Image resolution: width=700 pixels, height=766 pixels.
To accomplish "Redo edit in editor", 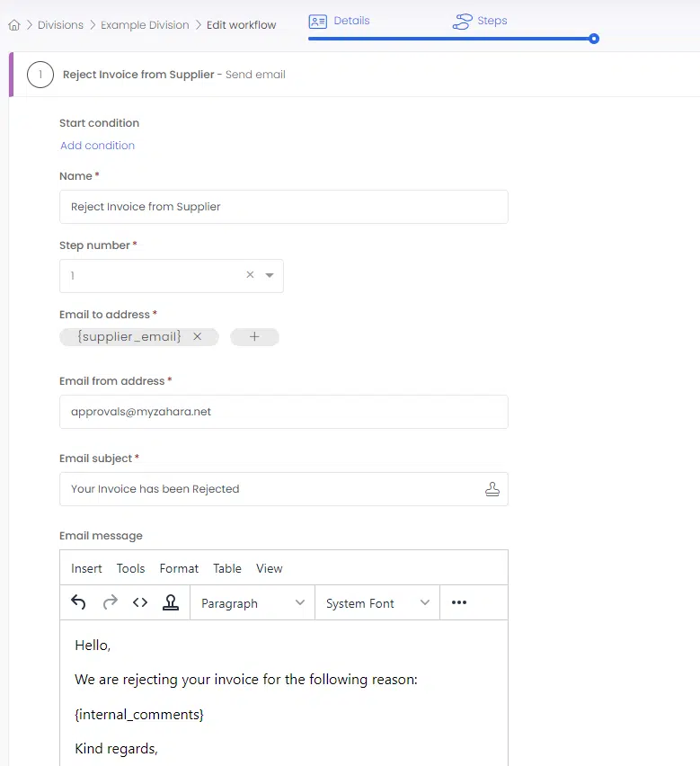I will click(110, 602).
